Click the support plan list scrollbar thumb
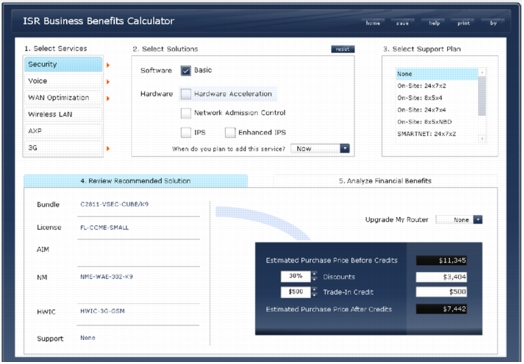 point(482,96)
